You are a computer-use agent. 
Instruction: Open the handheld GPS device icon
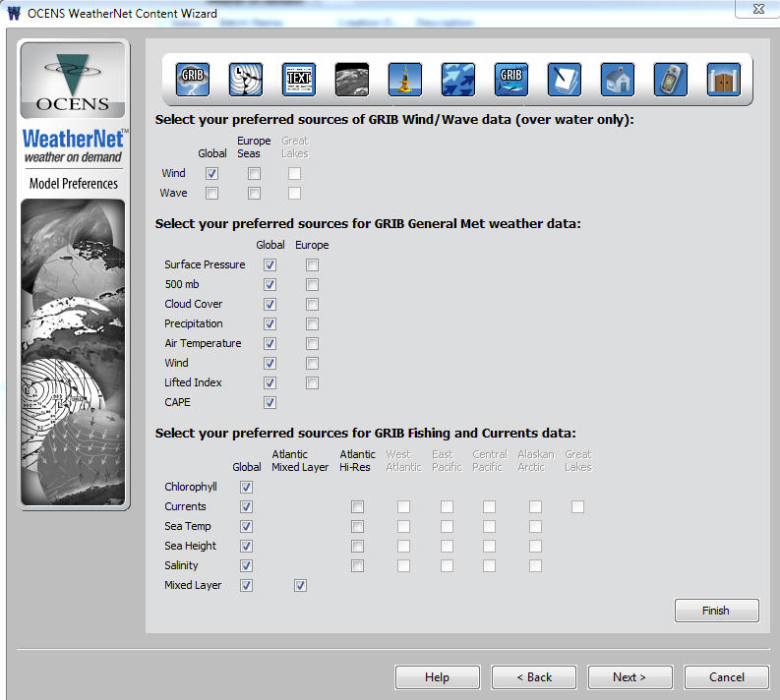671,79
